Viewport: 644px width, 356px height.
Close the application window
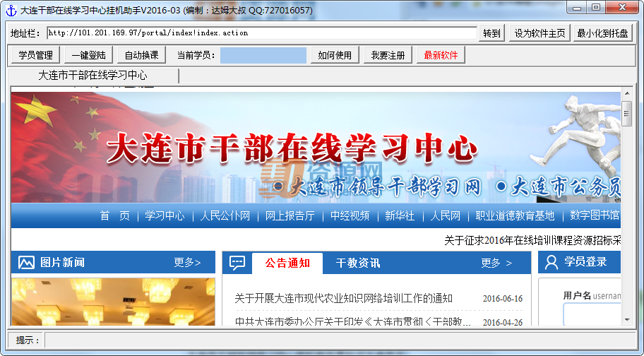[x=622, y=8]
